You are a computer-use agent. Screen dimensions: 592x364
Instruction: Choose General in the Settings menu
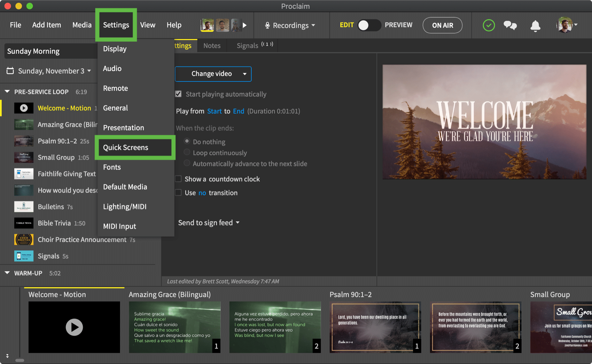tap(136, 108)
